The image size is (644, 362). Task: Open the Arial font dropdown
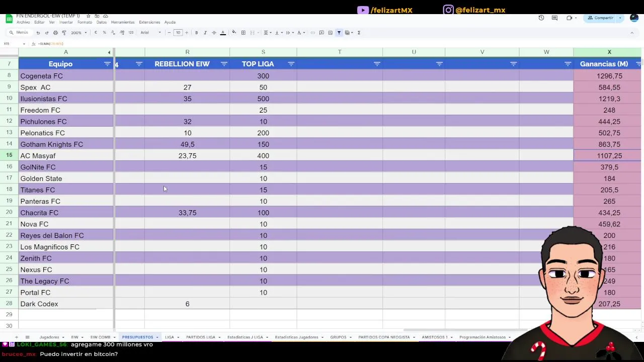click(150, 33)
